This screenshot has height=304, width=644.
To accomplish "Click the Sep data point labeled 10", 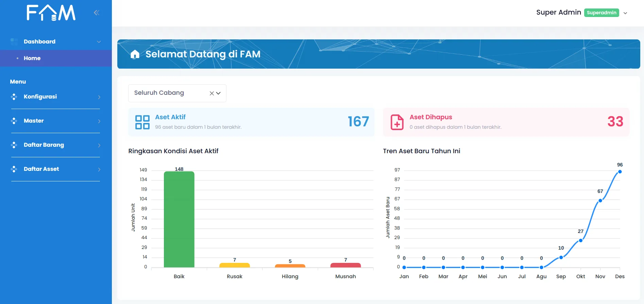I will pos(561,257).
